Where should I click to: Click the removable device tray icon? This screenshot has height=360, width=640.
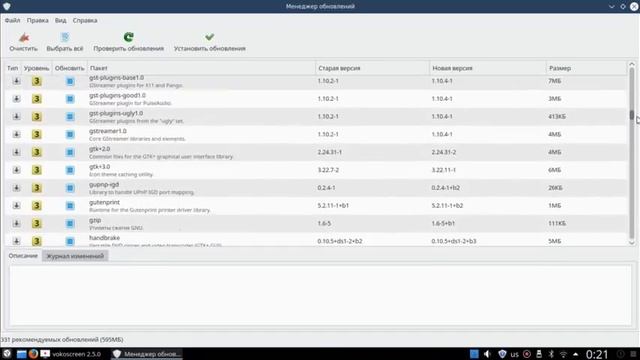[539, 354]
